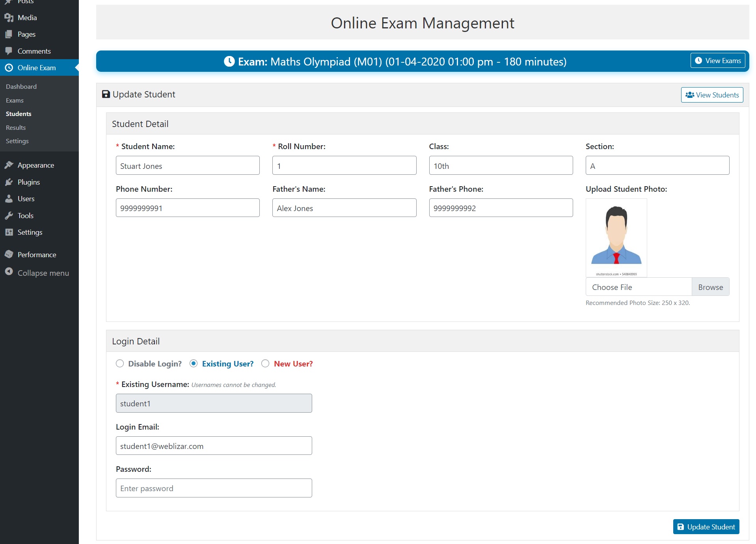Viewport: 756px width, 544px height.
Task: Click the Performance cube icon
Action: 9,255
